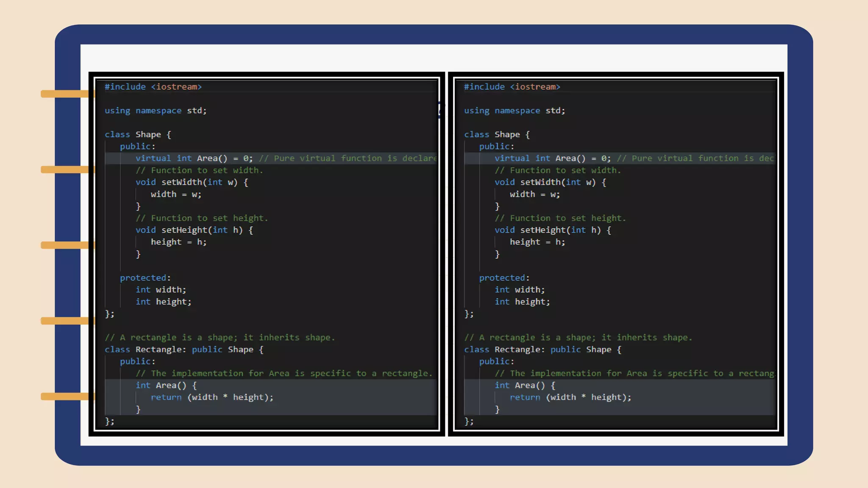
Task: Click 'width = w;' assignment in right code panel
Action: (534, 194)
